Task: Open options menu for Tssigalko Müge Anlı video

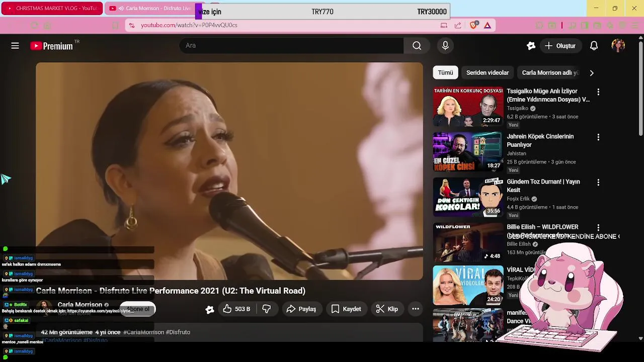Action: pyautogui.click(x=598, y=92)
